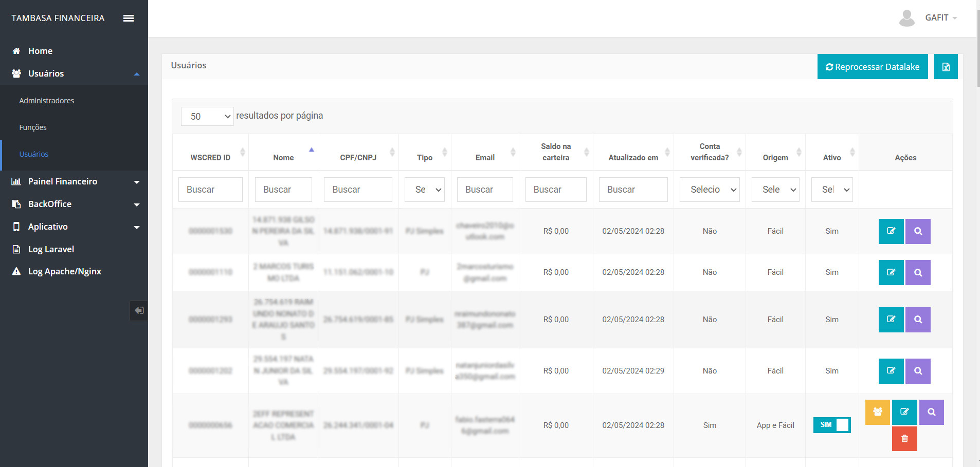
Task: Click the Excel export icon button
Action: tap(946, 67)
